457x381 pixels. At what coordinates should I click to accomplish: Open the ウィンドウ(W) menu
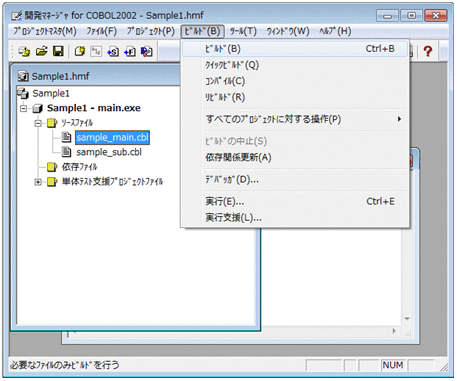point(288,31)
